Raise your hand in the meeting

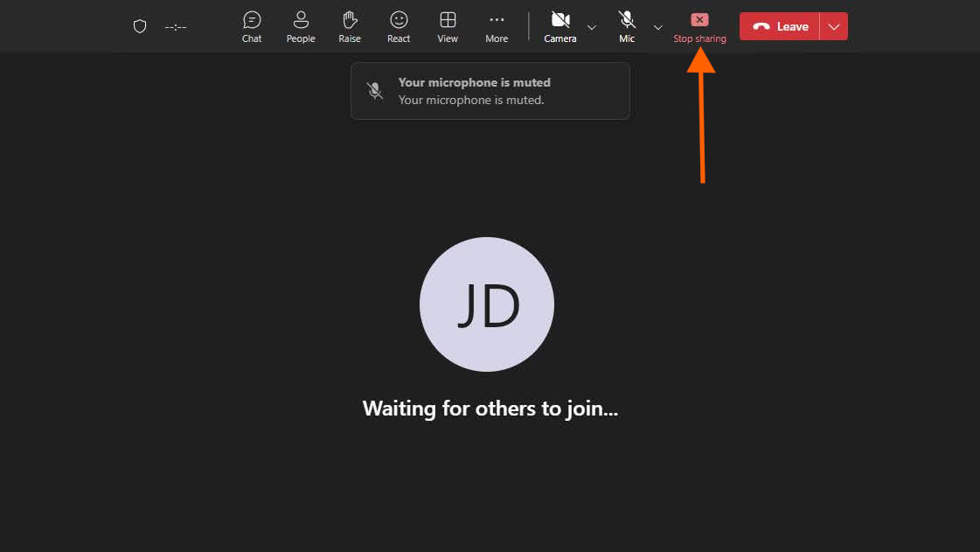(350, 27)
